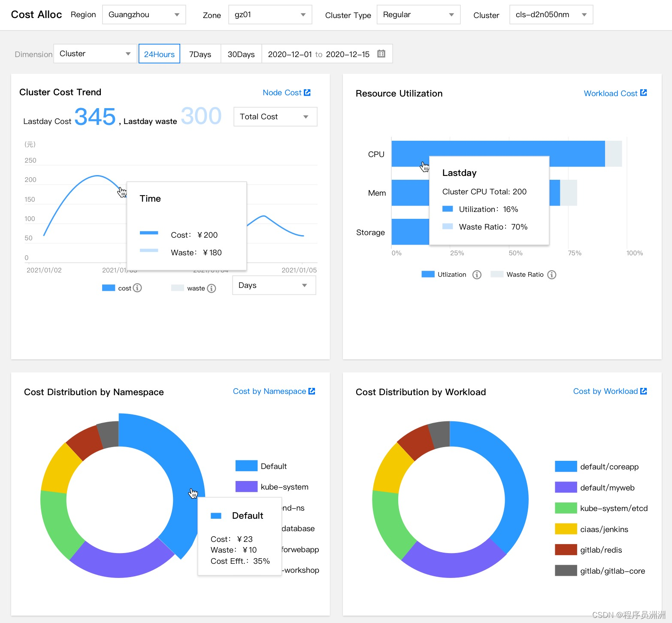Expand the Dimension dropdown set to Cluster

[95, 54]
